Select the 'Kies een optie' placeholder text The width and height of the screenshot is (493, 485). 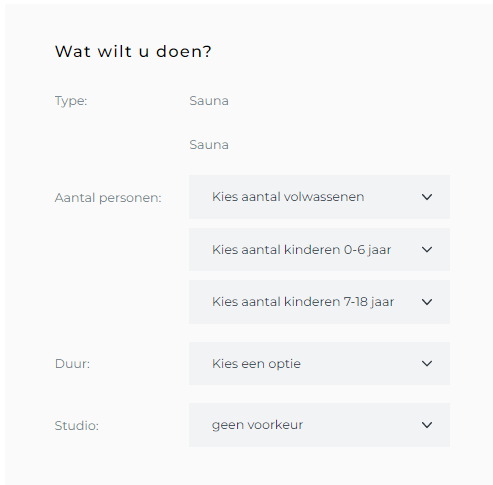256,364
